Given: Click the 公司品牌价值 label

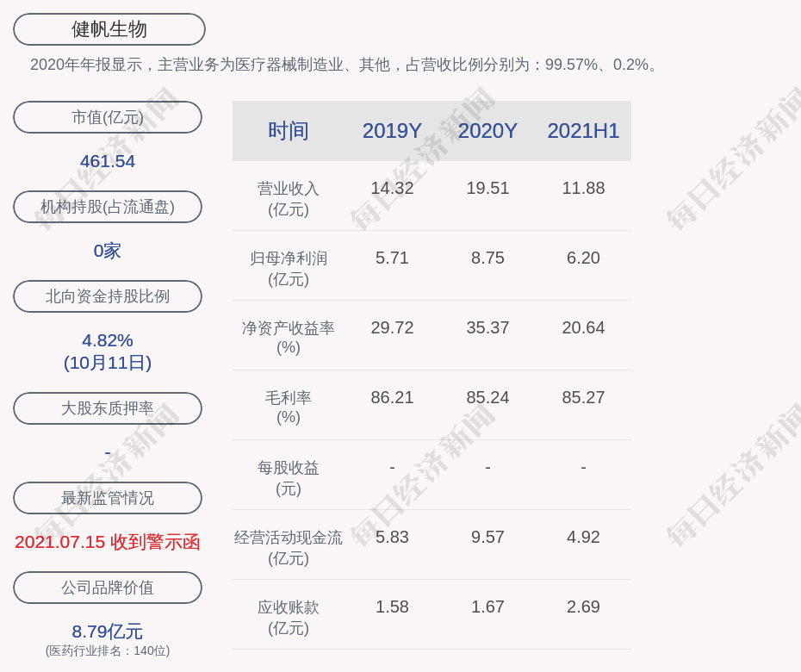Looking at the screenshot, I should pyautogui.click(x=108, y=588).
